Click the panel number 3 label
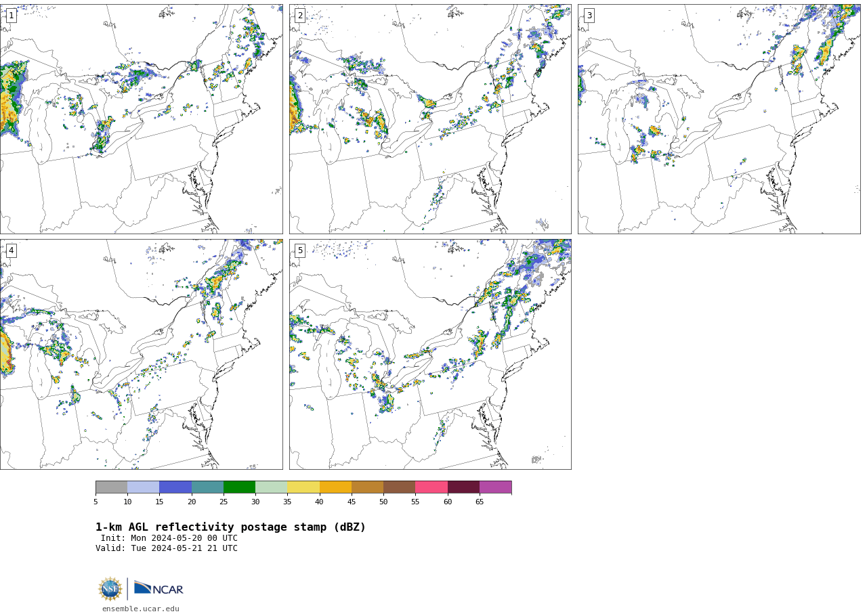 (589, 16)
